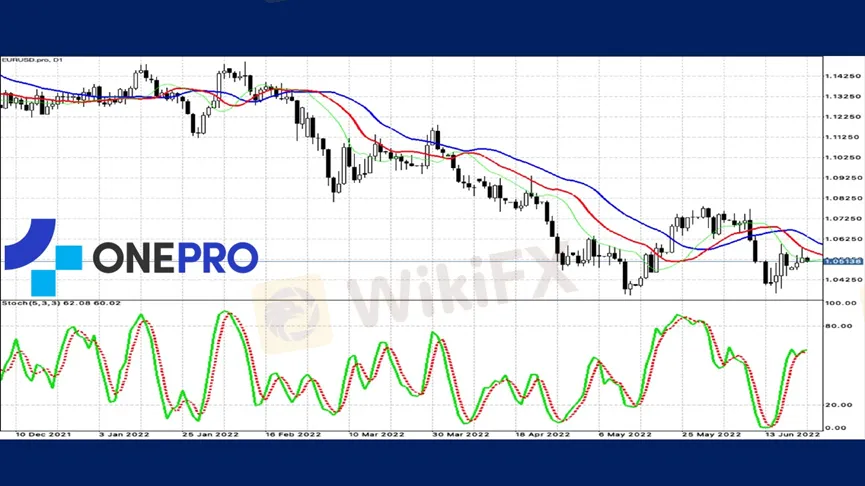Click the ONEPRO brand name text
The width and height of the screenshot is (865, 486).
(175, 258)
